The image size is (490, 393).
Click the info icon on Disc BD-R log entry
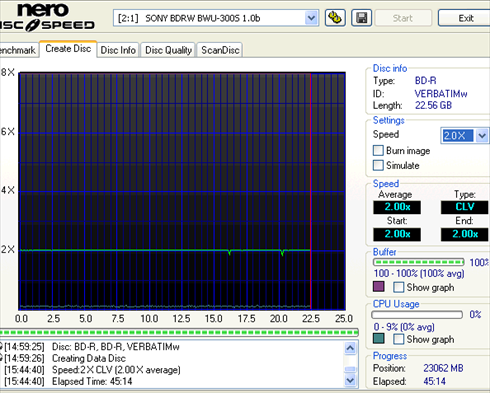click(1, 347)
